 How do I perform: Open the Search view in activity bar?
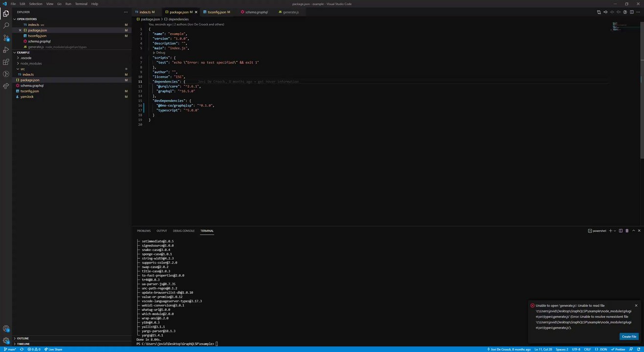6,26
